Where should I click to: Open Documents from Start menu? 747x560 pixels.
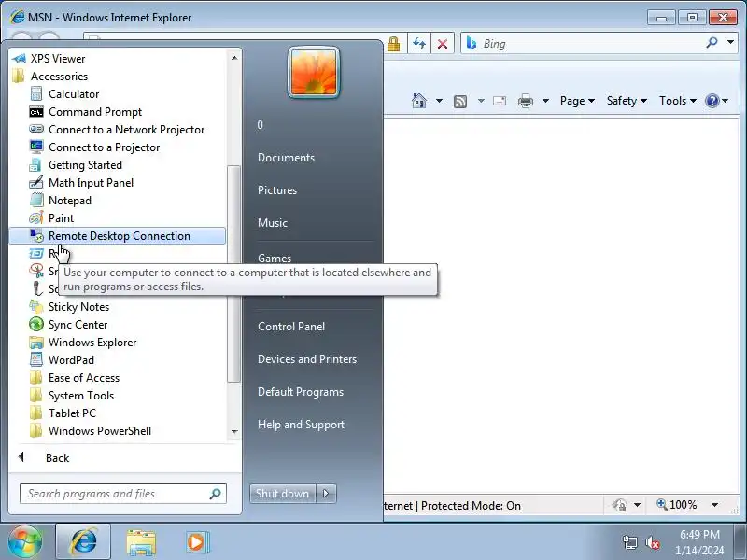pyautogui.click(x=286, y=158)
